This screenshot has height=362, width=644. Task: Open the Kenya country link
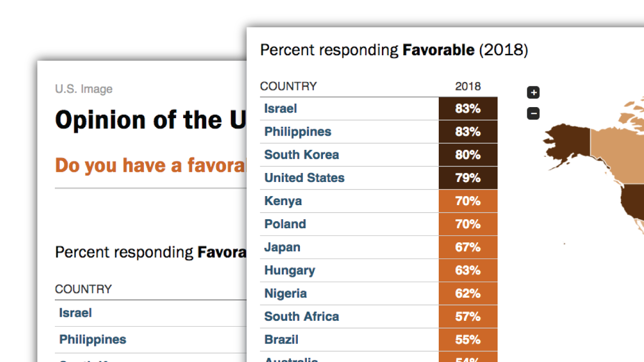283,201
